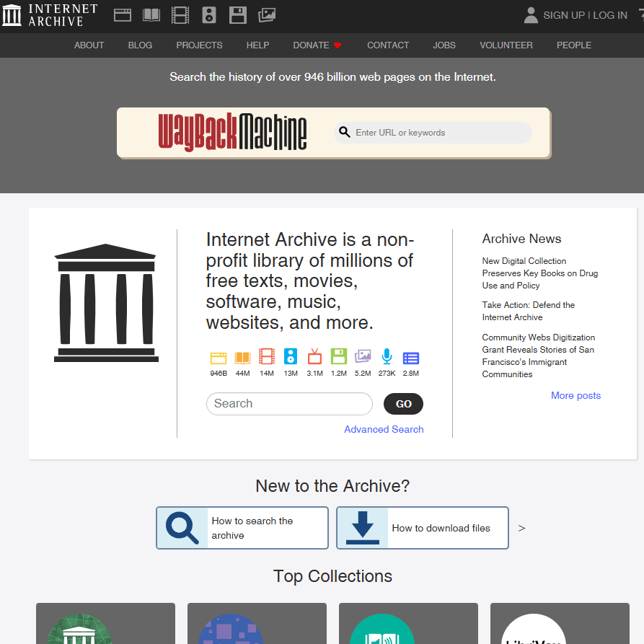Open the Web icon in top bar
Image resolution: width=644 pixels, height=644 pixels.
(x=123, y=15)
